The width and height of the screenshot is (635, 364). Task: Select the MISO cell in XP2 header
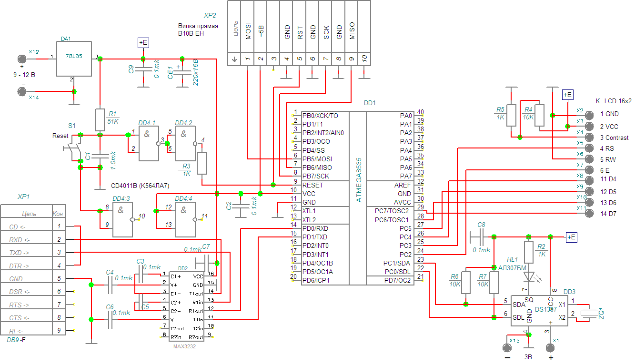(x=351, y=26)
